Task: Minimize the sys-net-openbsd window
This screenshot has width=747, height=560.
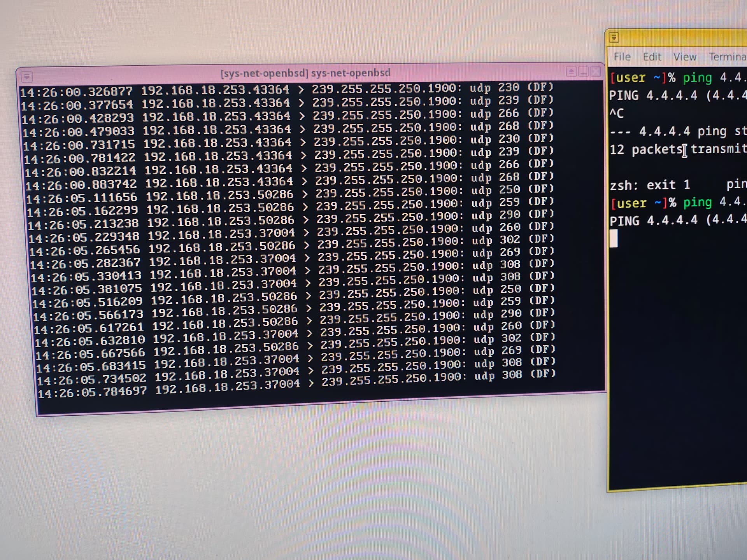Action: coord(583,72)
